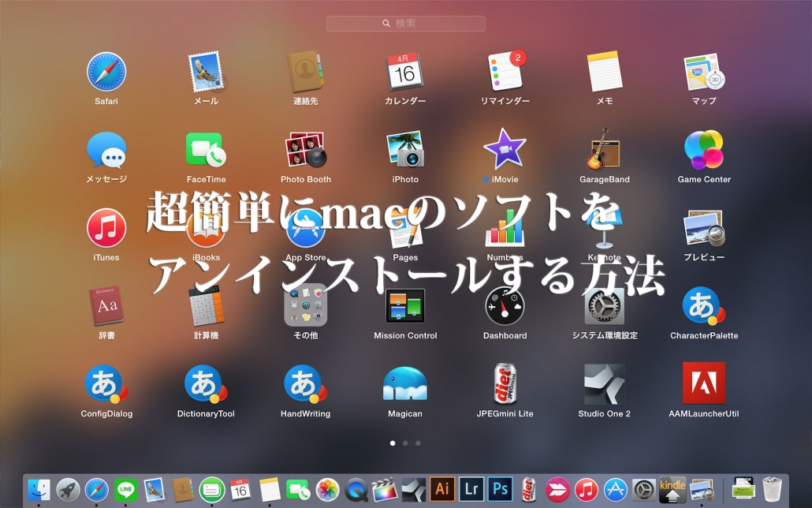
Task: Open the Photo Booth app
Action: (306, 151)
